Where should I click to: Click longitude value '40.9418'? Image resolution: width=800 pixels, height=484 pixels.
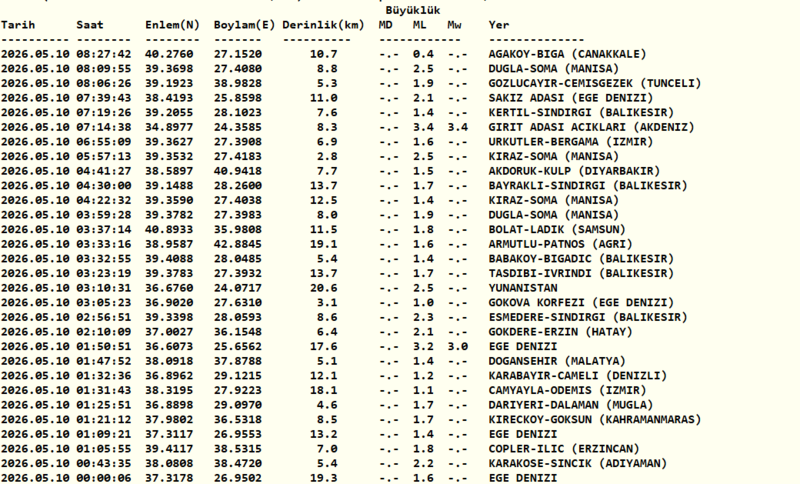(237, 171)
